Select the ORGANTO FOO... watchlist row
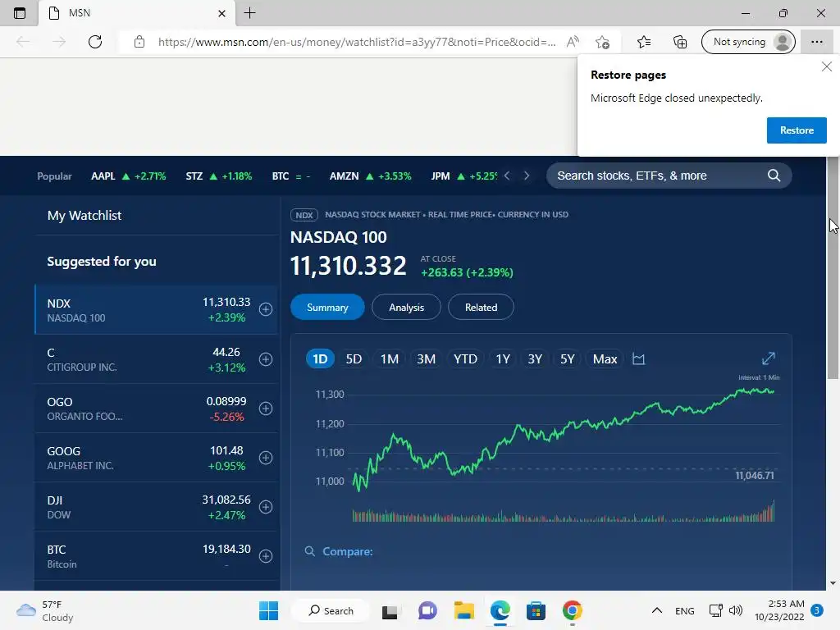Image resolution: width=840 pixels, height=630 pixels. [157, 409]
